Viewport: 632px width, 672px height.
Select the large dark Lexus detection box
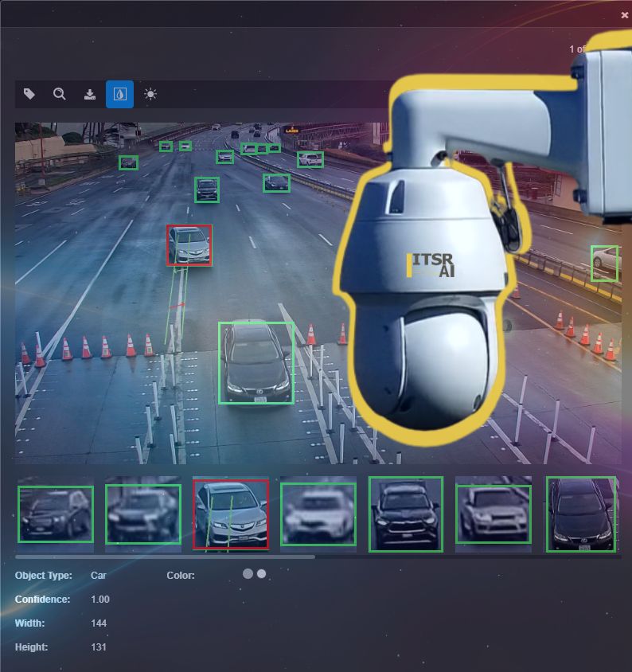pyautogui.click(x=256, y=363)
